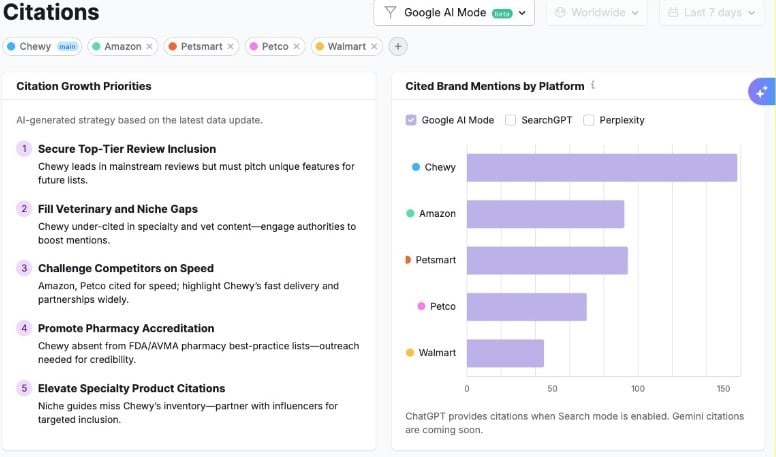Select the Petsmart brand chip
Viewport: 776px width, 457px height.
pos(201,47)
